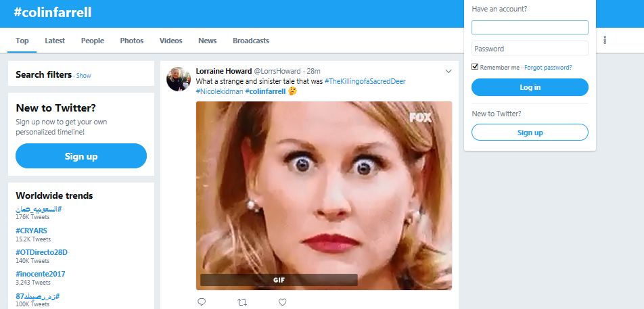Open the #TheKillingofaSacredDeer hashtag
The width and height of the screenshot is (644, 309).
pos(365,81)
